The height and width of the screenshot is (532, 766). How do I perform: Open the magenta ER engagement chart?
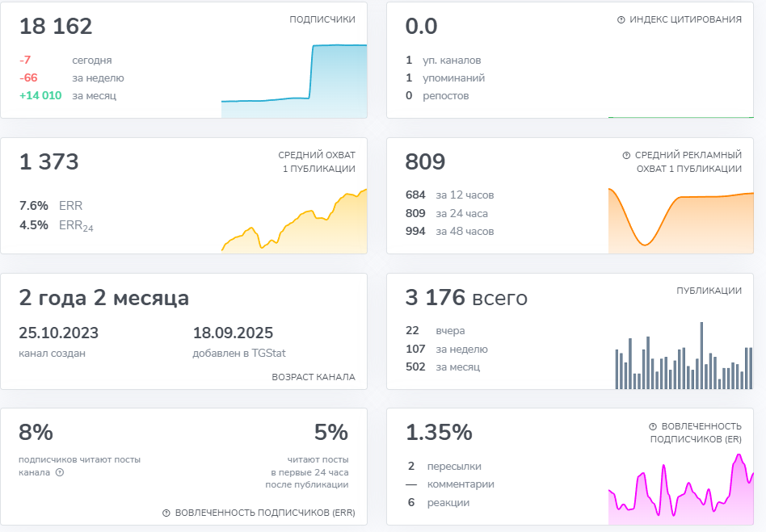[x=680, y=487]
